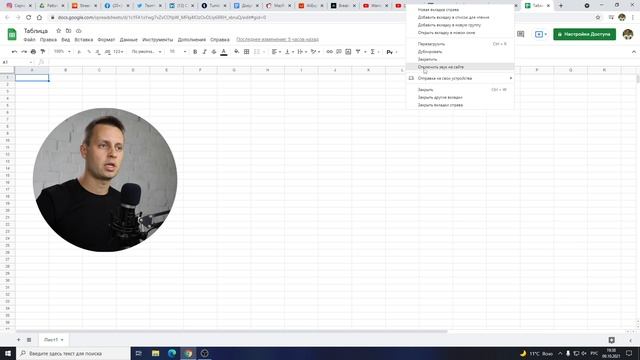Activate the paint format tool

pyautogui.click(x=43, y=52)
